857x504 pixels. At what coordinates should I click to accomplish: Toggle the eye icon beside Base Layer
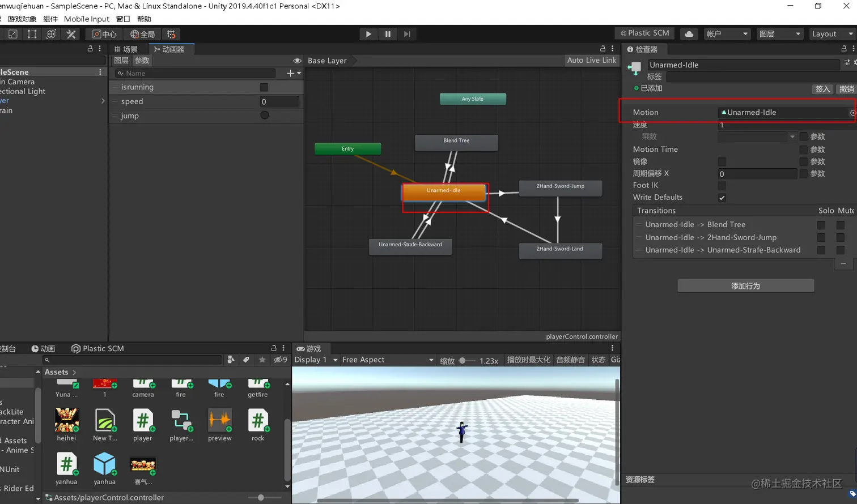pyautogui.click(x=297, y=61)
